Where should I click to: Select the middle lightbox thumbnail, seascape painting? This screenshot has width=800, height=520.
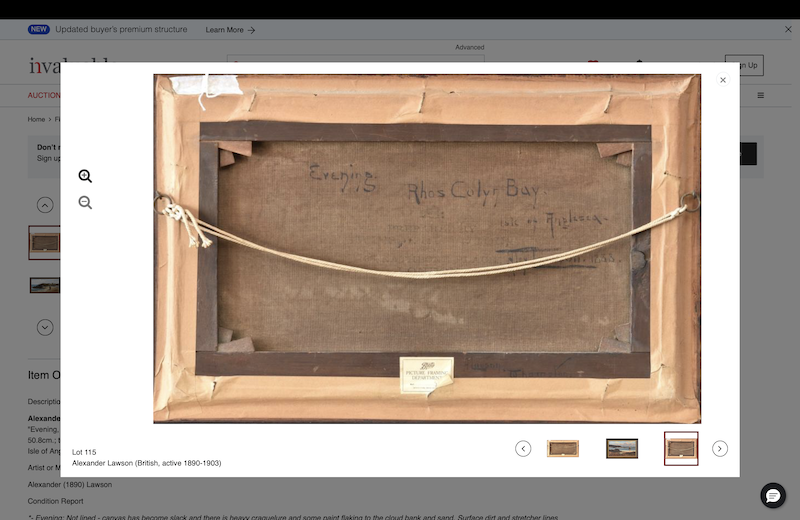[622, 449]
